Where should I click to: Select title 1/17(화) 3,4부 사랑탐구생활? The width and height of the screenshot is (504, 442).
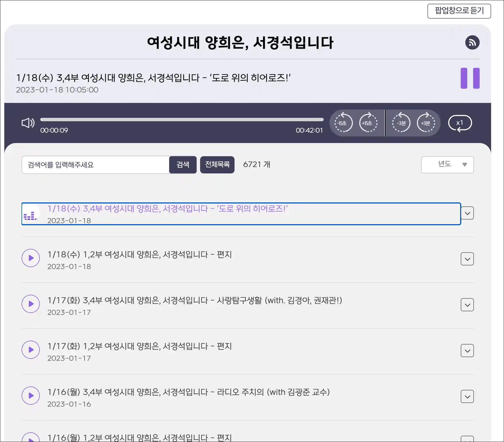click(x=195, y=300)
